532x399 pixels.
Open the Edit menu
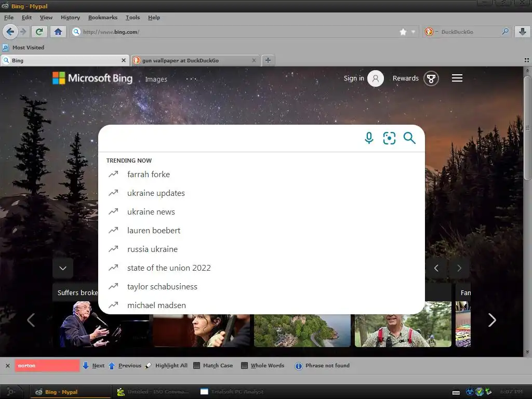26,18
